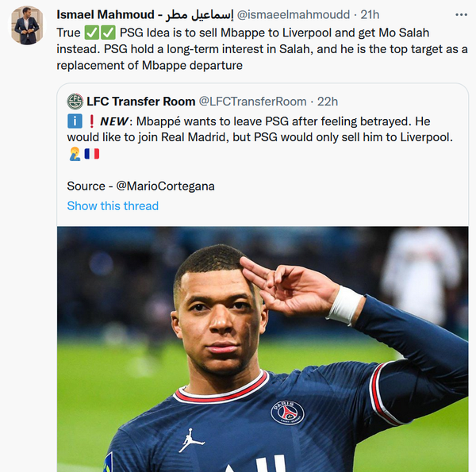Click the French flag emoji

click(92, 153)
